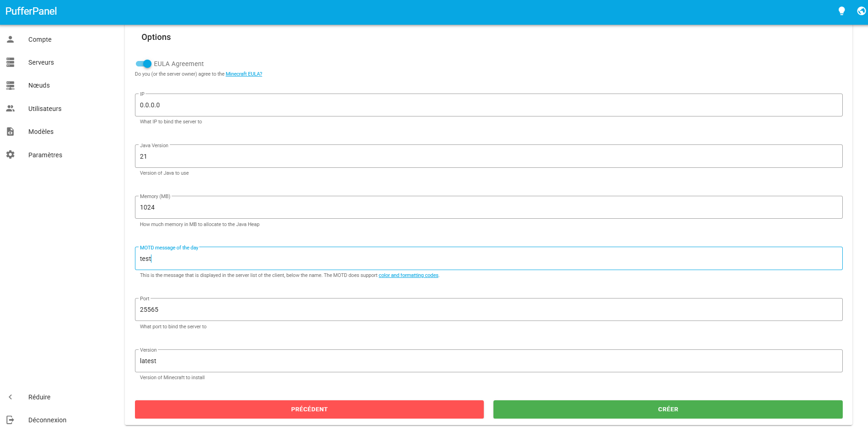Toggle theme with the lightbulb icon
Screen dimensions: 868x431
coord(841,11)
